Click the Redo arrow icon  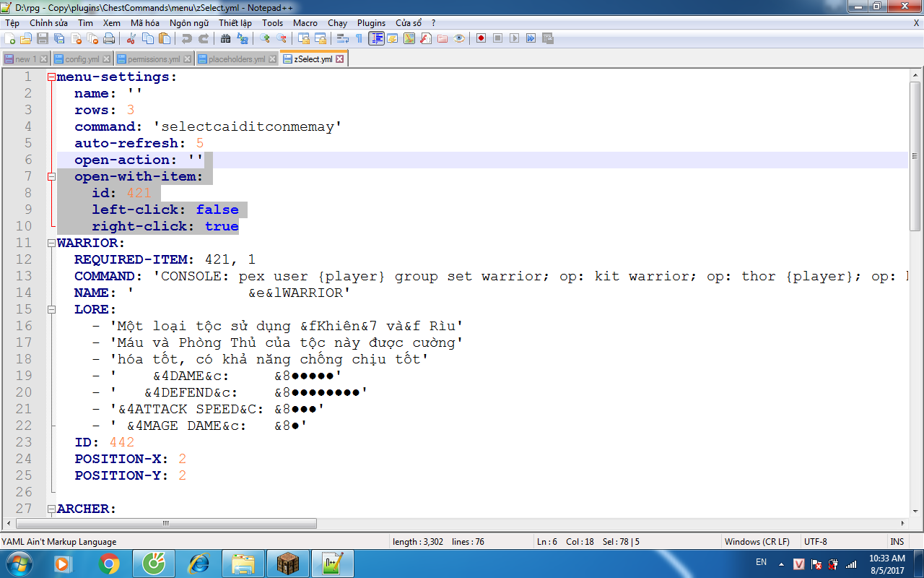pos(204,38)
